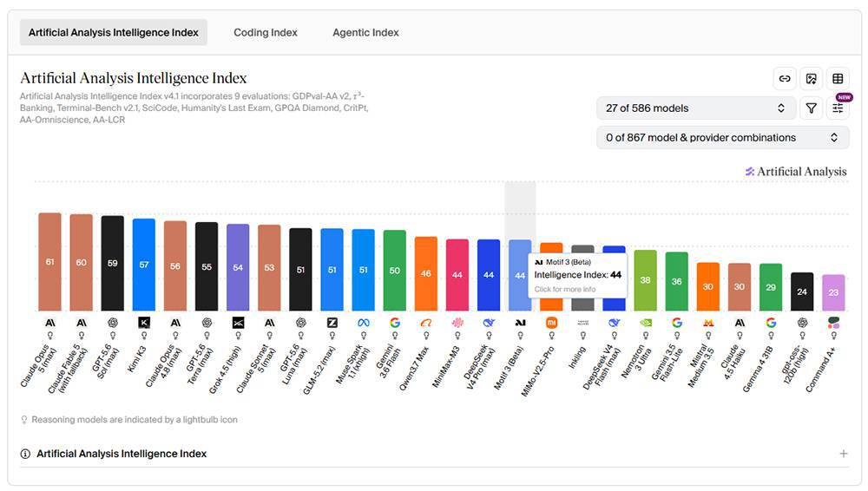Viewport: 868px width, 491px height.
Task: Click the Z logo for GLM-5.2
Action: [x=332, y=323]
